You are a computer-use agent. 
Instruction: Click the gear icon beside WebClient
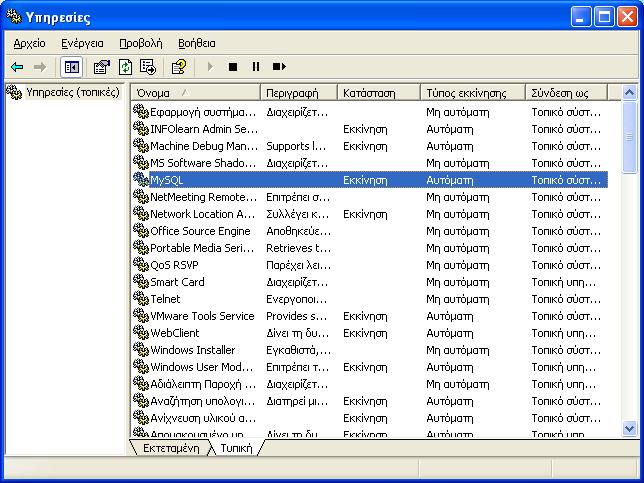140,332
